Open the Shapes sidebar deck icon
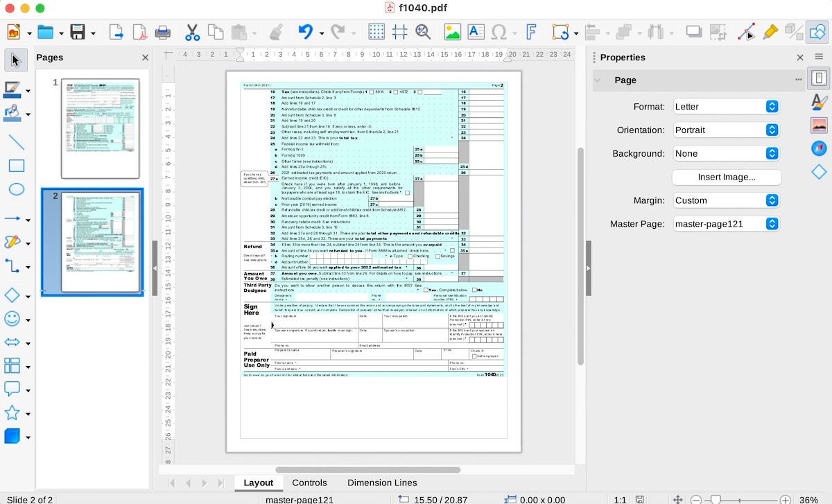The image size is (832, 504). point(819,172)
